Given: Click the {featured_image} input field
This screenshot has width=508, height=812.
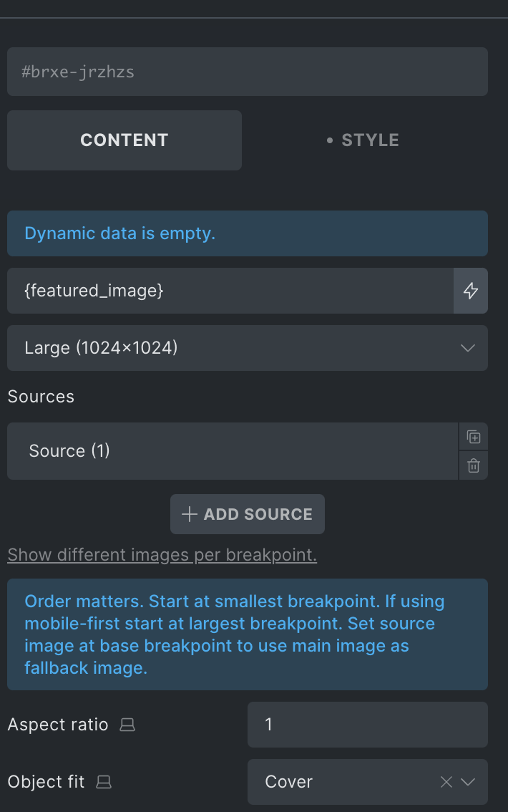Looking at the screenshot, I should tap(230, 291).
